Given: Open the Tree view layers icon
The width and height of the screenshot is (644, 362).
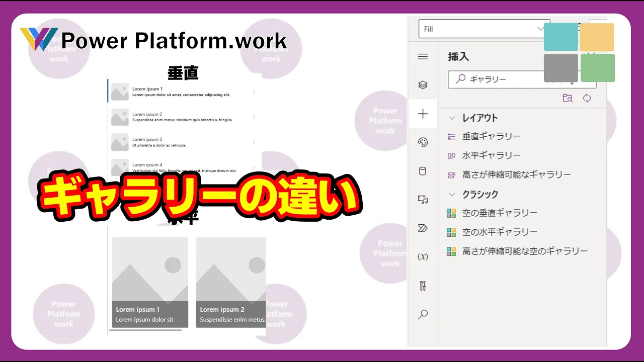Looking at the screenshot, I should tap(423, 85).
